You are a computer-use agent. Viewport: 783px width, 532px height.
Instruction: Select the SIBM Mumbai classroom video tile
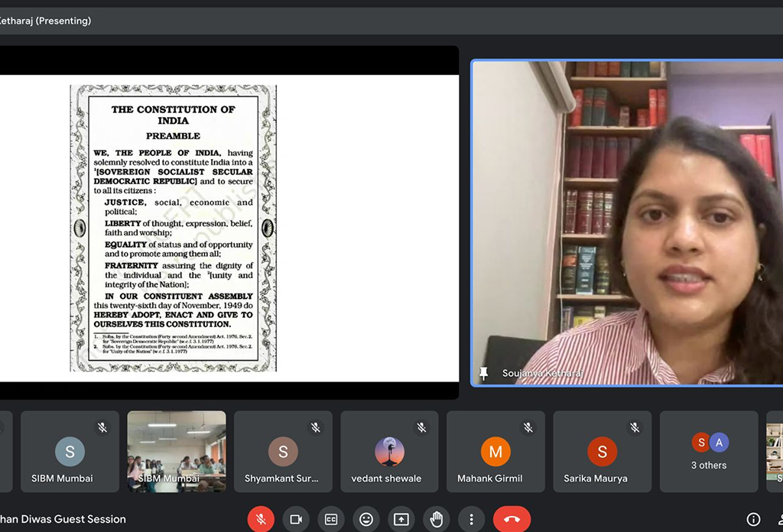click(x=177, y=451)
